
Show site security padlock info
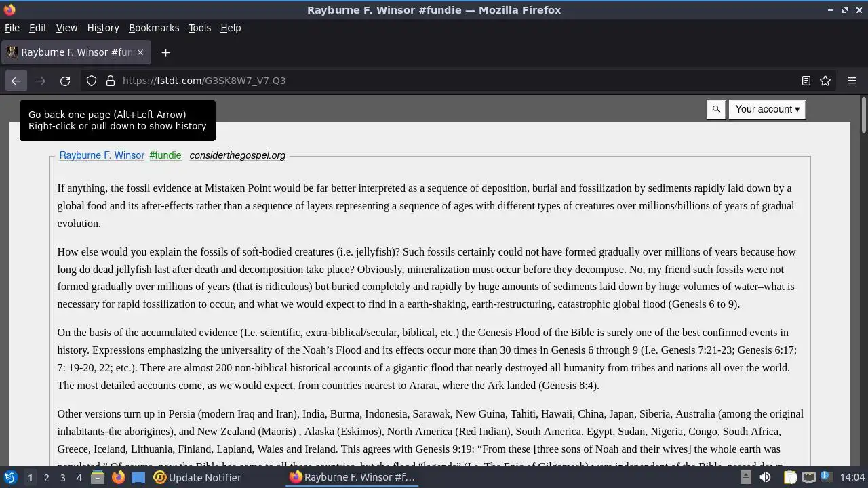tap(111, 81)
